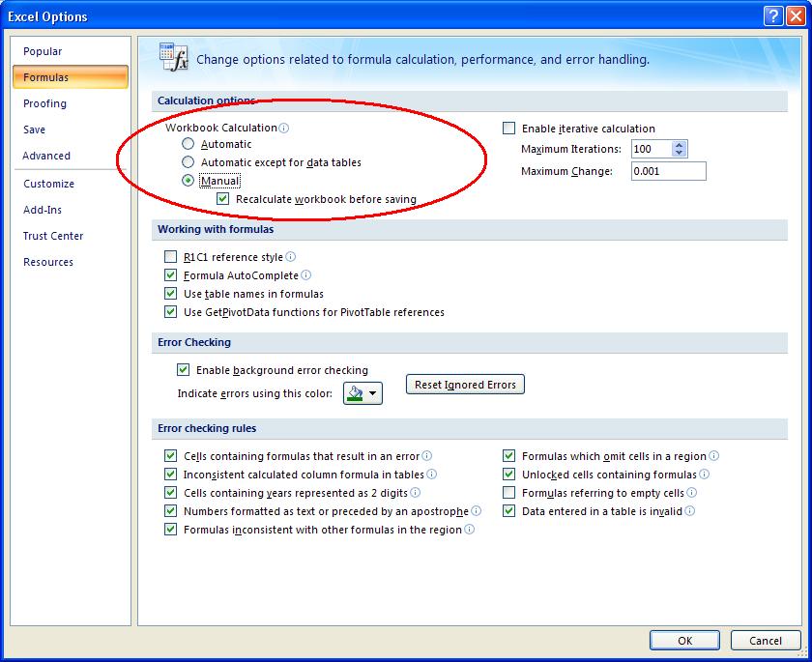This screenshot has width=812, height=662.
Task: Open the Resources category
Action: pyautogui.click(x=70, y=262)
